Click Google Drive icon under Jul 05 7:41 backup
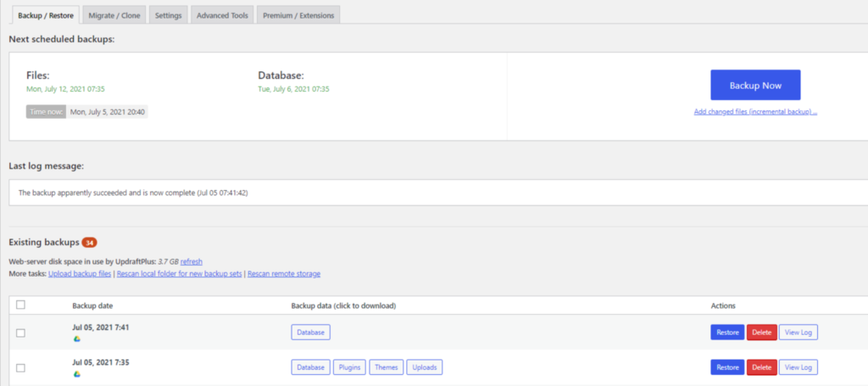Screen dimensions: 868x386 [77, 339]
